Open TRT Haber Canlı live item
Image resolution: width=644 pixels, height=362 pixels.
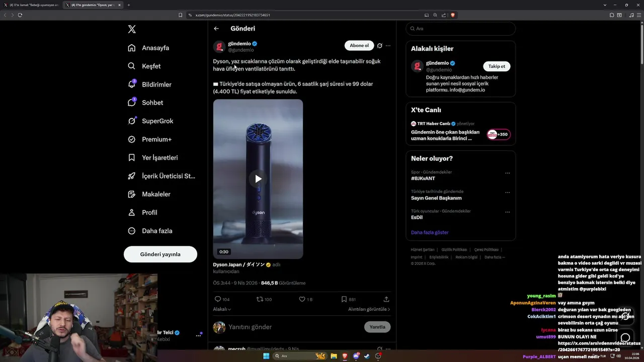(460, 131)
